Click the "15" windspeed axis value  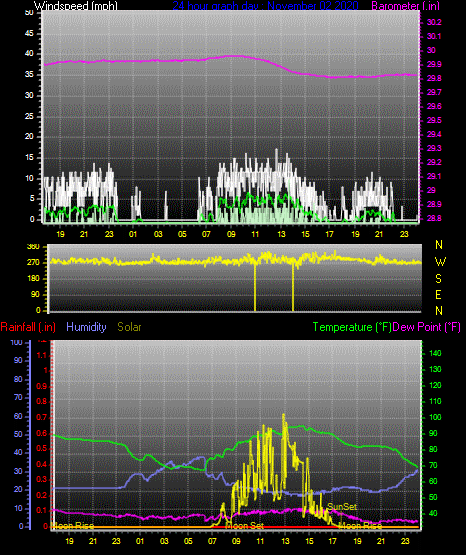[29, 158]
